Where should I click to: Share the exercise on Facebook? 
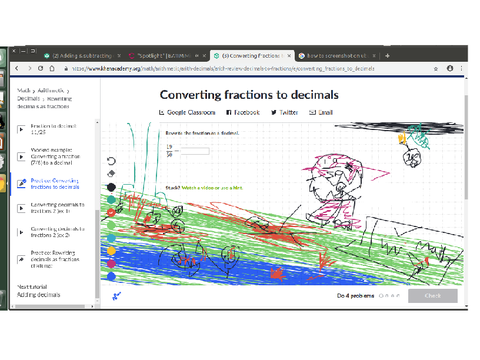point(243,113)
